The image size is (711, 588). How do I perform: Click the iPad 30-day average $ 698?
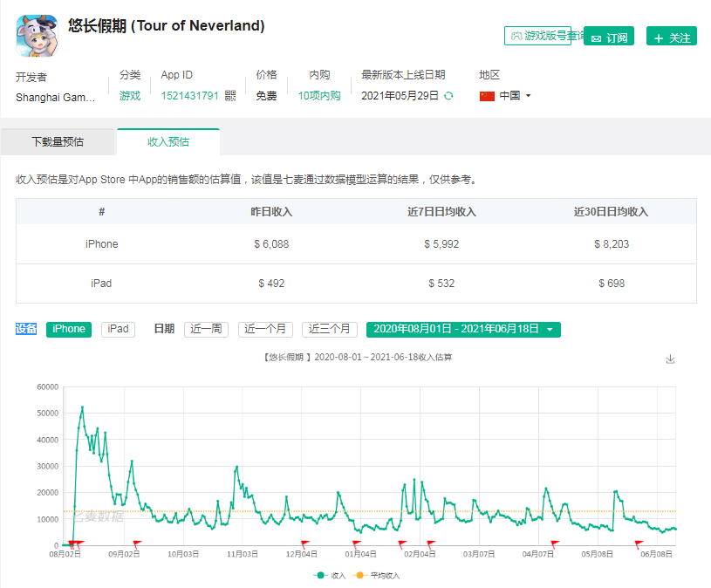[x=612, y=284]
